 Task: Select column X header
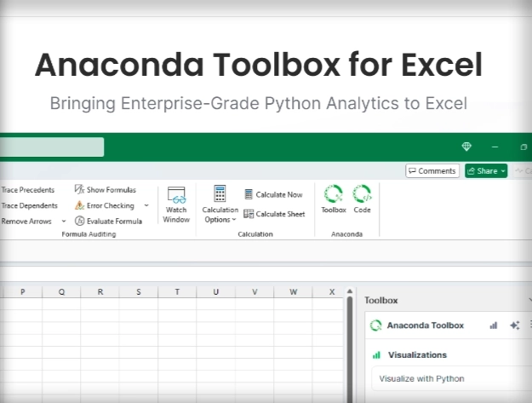(328, 291)
